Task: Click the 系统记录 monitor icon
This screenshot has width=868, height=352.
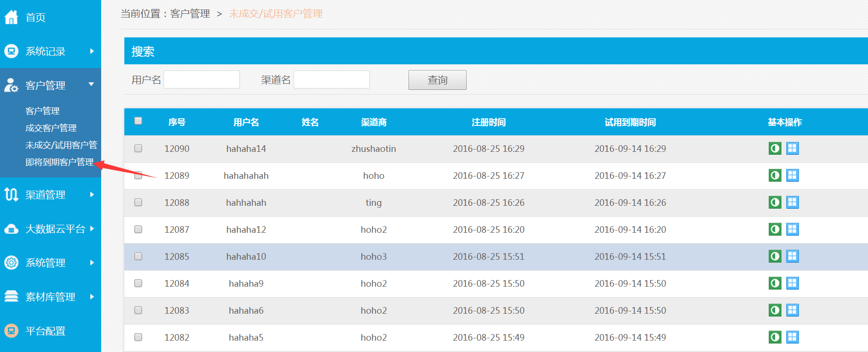Action: click(x=11, y=51)
